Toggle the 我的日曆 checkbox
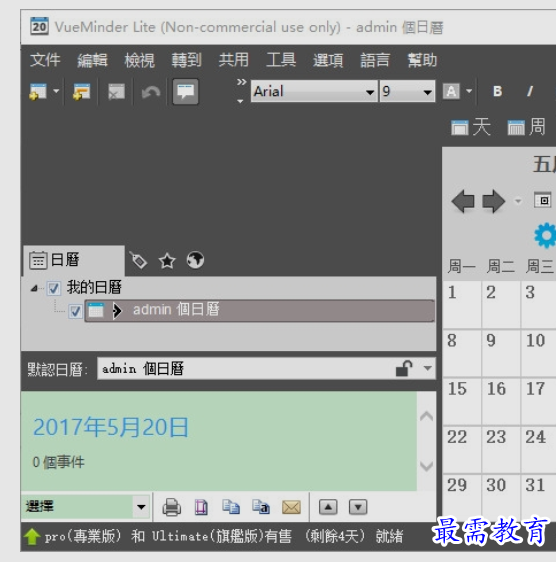Viewport: 556px width, 562px height. click(54, 288)
